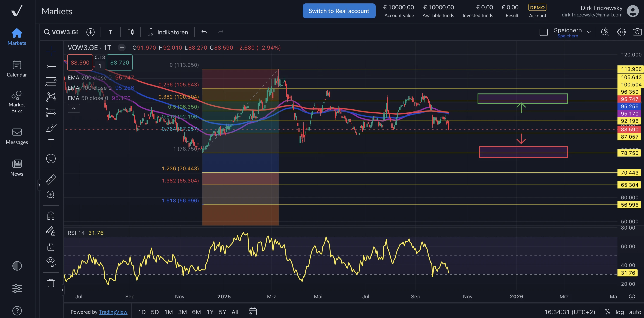Expand the left sidebar panel arrow
Screen dimensions: 644x318
[39, 185]
